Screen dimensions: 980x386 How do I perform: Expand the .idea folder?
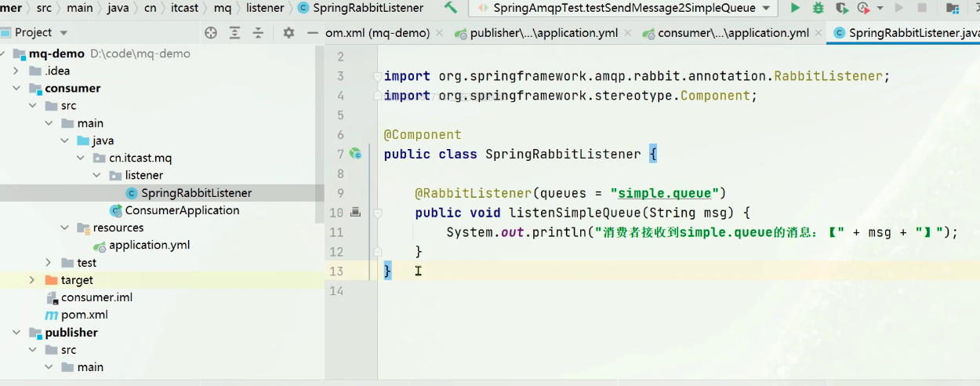click(16, 71)
